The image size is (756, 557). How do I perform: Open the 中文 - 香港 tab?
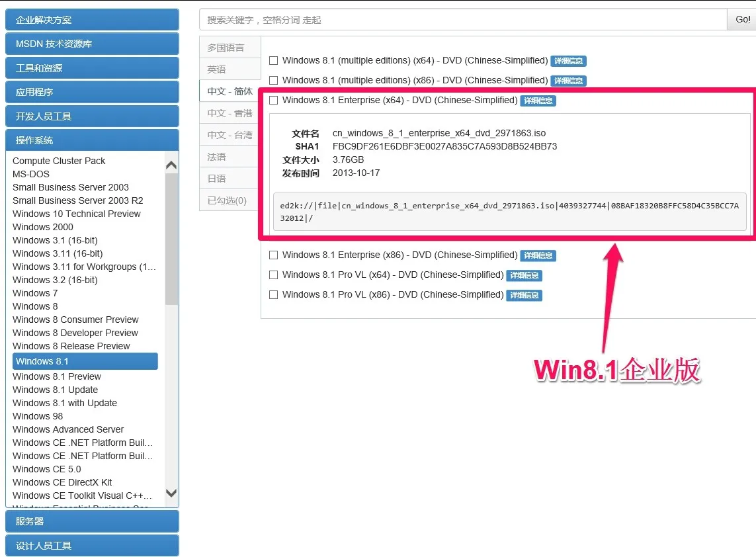pyautogui.click(x=227, y=112)
